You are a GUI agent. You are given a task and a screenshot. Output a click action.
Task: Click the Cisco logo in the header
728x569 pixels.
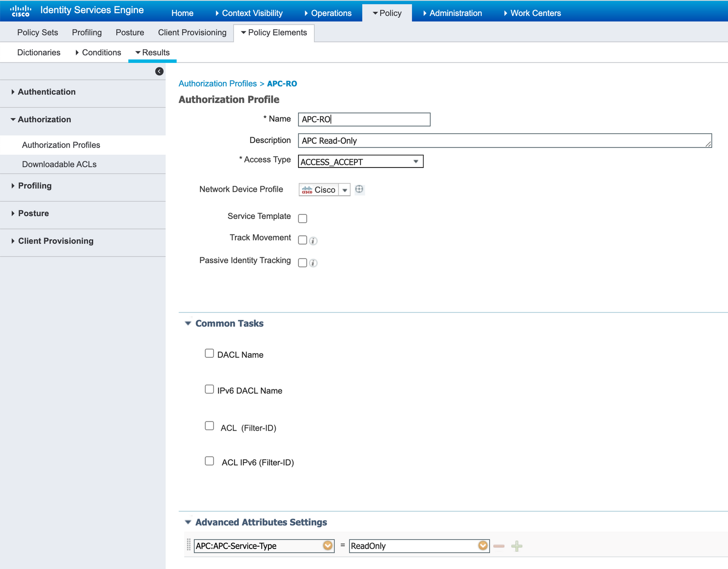click(x=20, y=9)
